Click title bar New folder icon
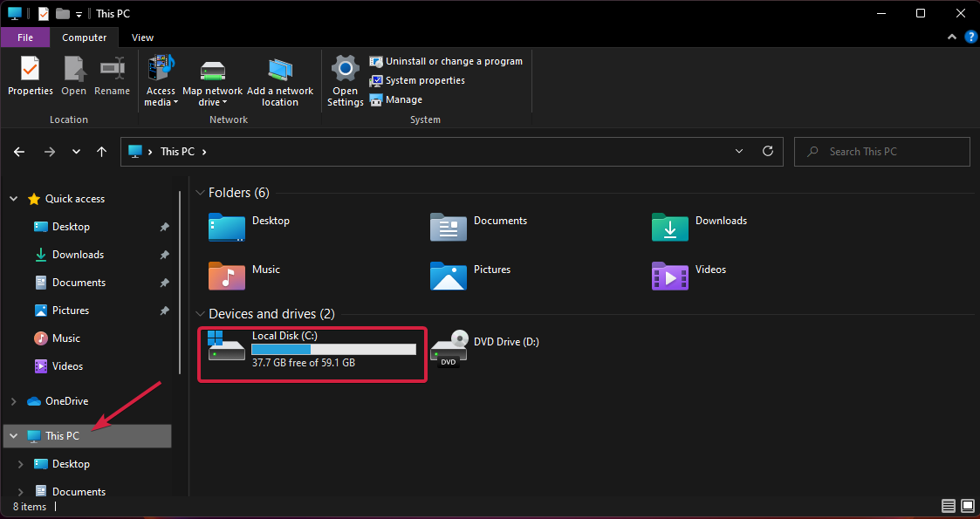The image size is (980, 519). pyautogui.click(x=62, y=13)
